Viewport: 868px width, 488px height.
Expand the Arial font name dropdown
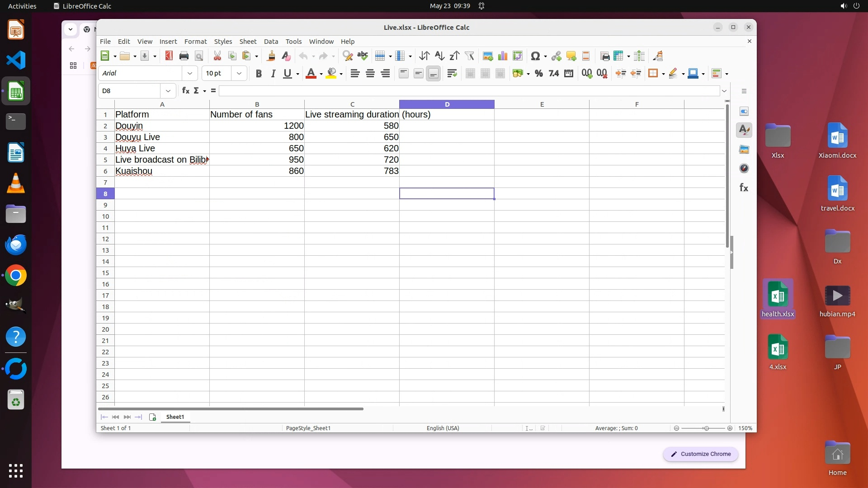pos(190,73)
